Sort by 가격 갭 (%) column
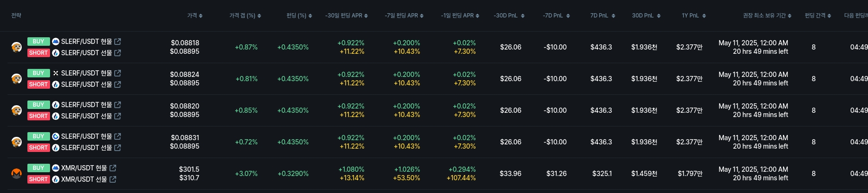This screenshot has width=868, height=193. point(245,16)
